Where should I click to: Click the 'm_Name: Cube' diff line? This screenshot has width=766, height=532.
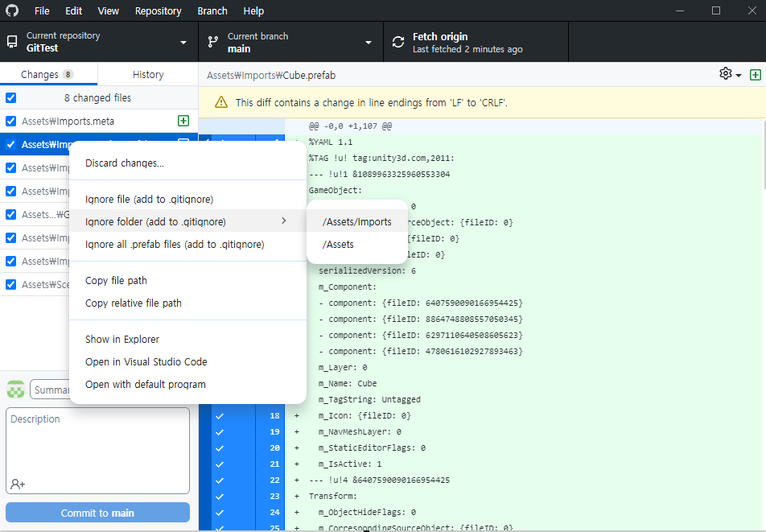(x=348, y=383)
